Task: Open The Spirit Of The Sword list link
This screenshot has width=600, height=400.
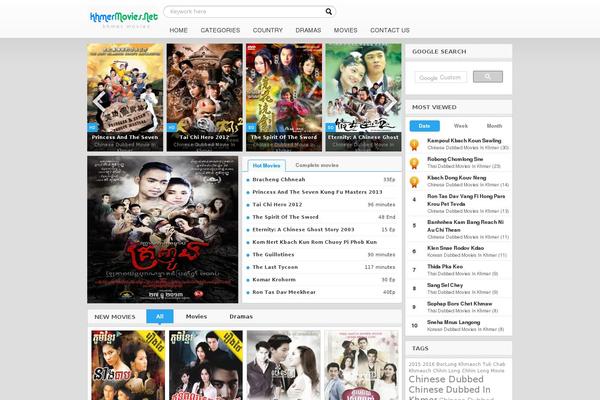Action: tap(285, 217)
